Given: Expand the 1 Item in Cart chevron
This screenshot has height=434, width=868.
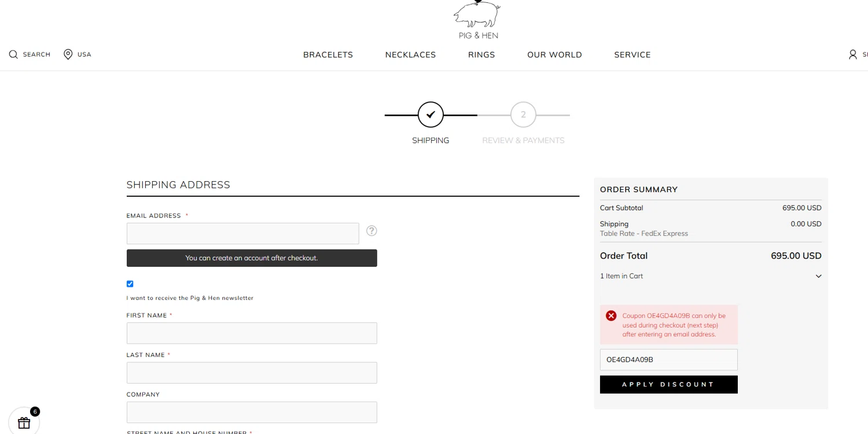Looking at the screenshot, I should (x=818, y=276).
